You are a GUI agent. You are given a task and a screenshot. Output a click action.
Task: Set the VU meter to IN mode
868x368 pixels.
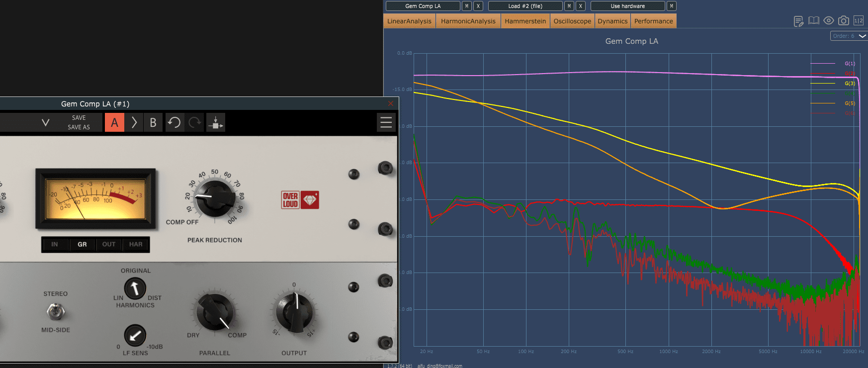[55, 244]
